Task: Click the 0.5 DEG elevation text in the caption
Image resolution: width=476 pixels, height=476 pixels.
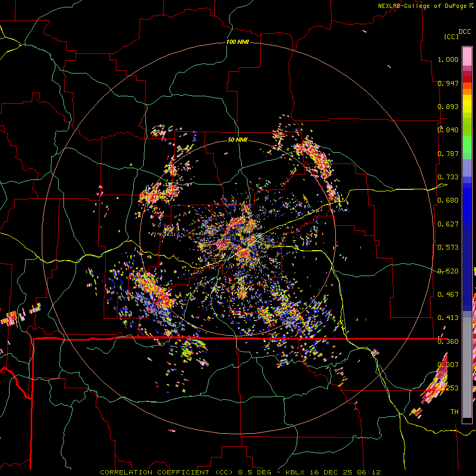Action: click(x=255, y=472)
